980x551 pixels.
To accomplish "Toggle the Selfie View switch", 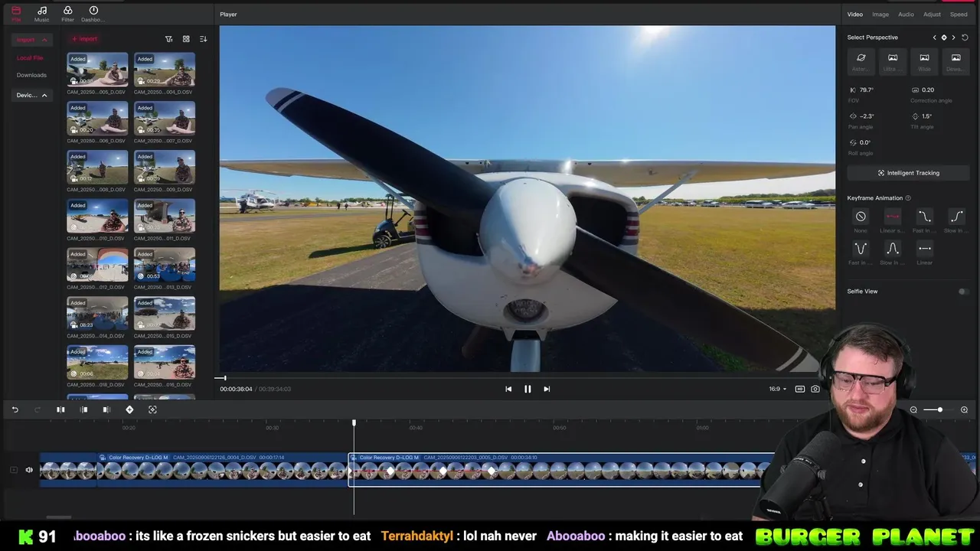I will [963, 292].
